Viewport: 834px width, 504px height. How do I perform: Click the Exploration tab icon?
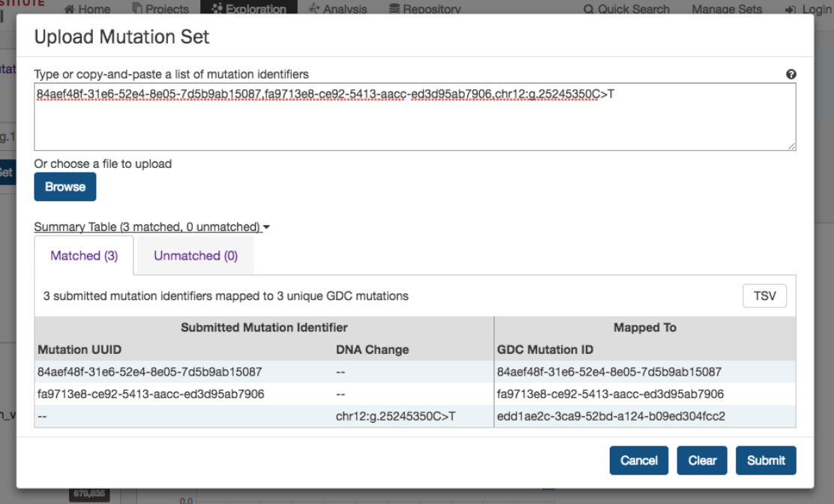click(217, 10)
